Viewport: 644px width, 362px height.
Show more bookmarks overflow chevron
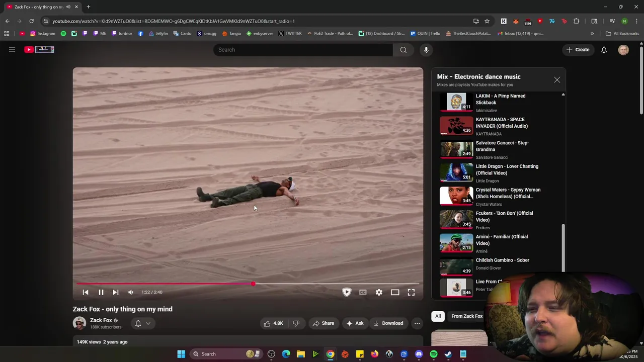[592, 34]
